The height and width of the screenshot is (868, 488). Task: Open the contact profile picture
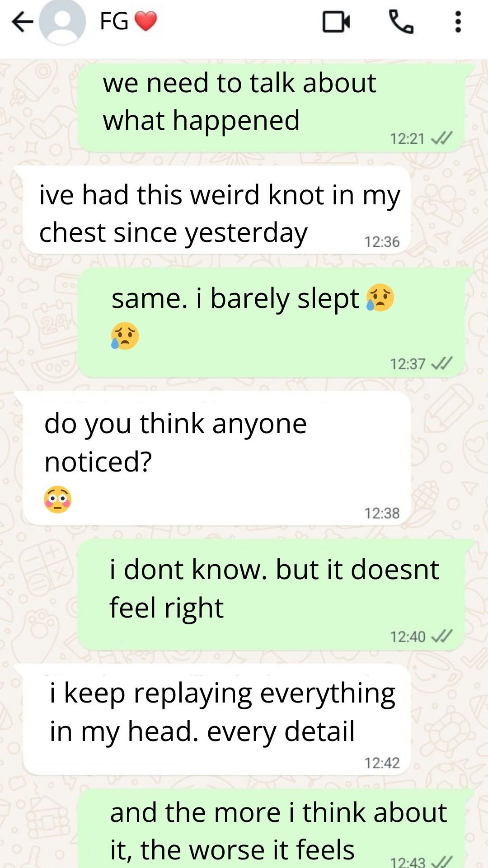[62, 22]
